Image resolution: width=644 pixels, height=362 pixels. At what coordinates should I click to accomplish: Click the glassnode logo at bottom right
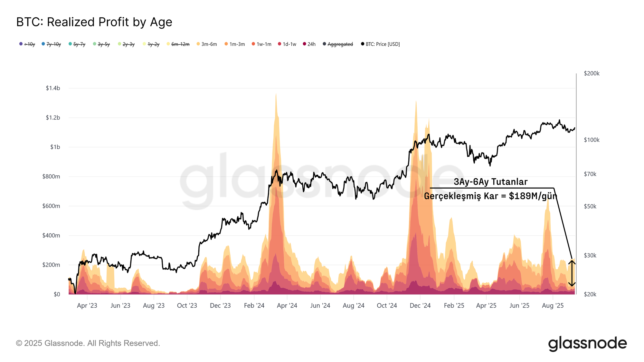(x=588, y=343)
